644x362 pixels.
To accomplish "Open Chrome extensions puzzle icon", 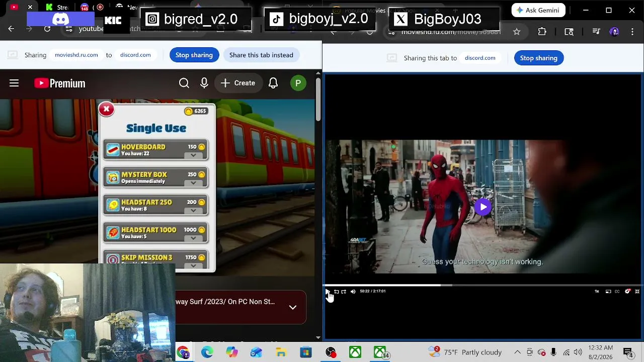I will [542, 32].
